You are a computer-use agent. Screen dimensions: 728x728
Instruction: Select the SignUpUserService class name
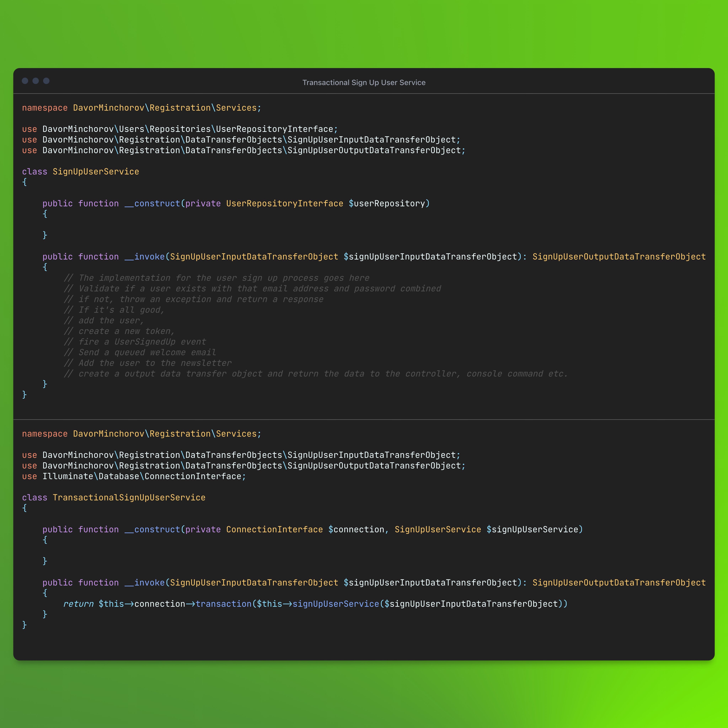click(96, 172)
